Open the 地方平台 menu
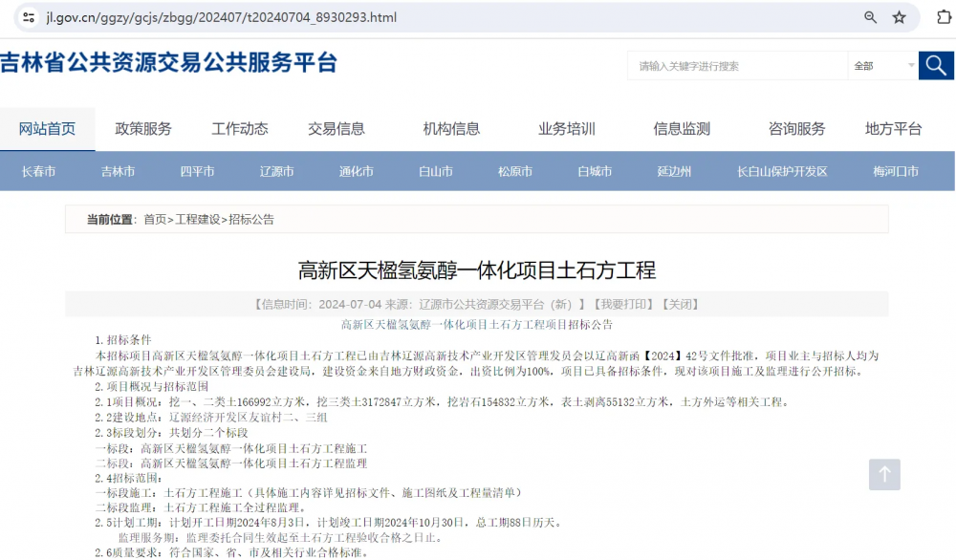Screen dimensions: 956x560 (x=891, y=128)
